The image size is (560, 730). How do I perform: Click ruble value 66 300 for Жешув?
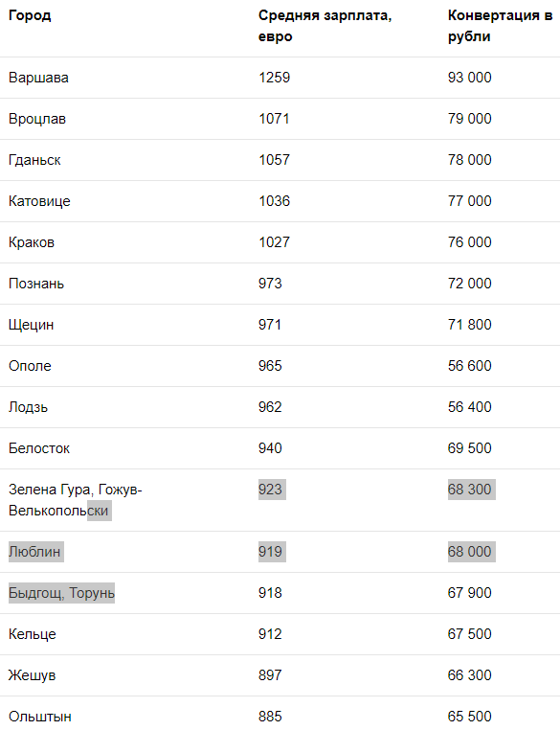[x=469, y=675]
